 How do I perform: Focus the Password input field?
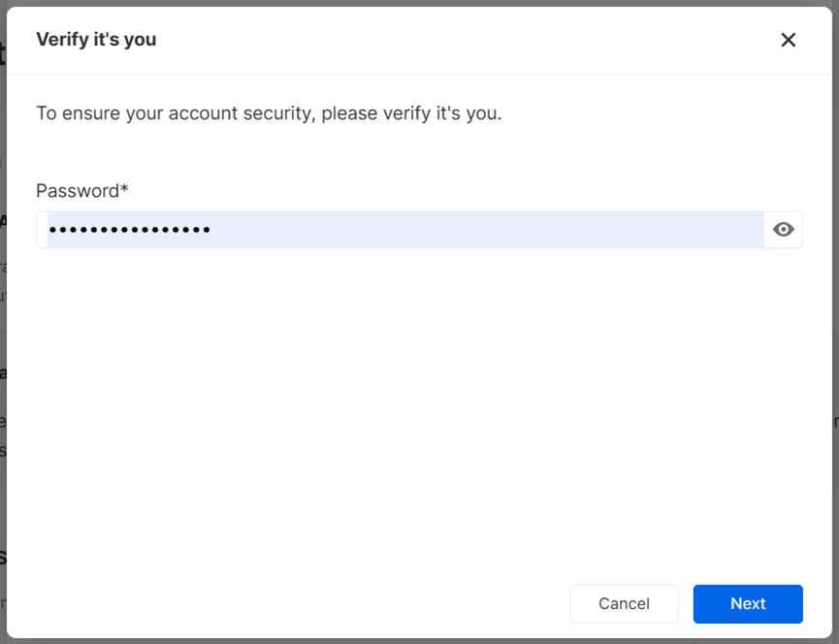[405, 230]
